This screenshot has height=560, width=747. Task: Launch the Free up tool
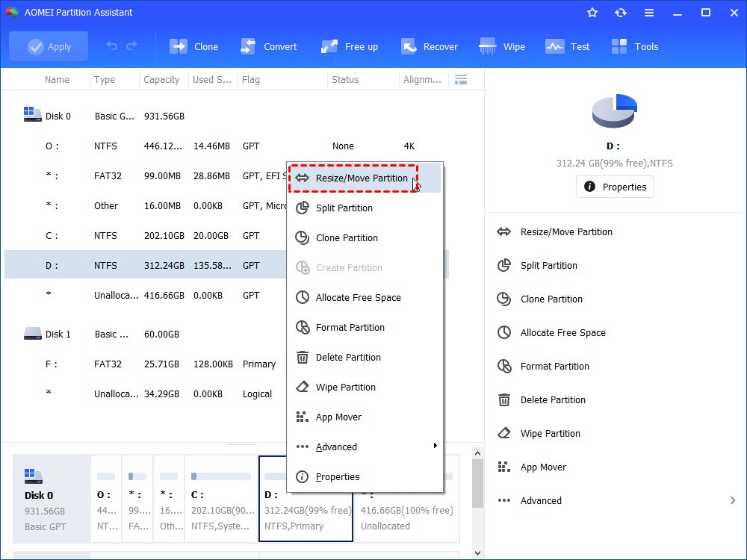click(349, 46)
